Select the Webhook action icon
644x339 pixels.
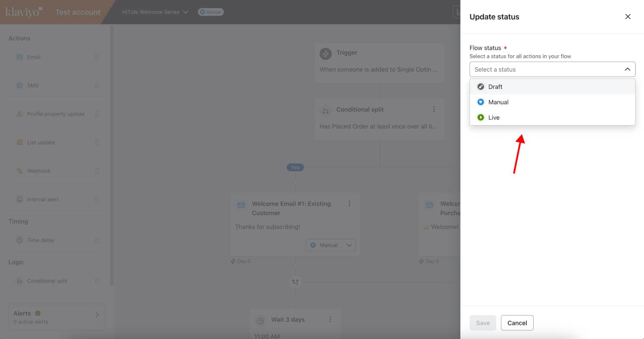click(19, 171)
